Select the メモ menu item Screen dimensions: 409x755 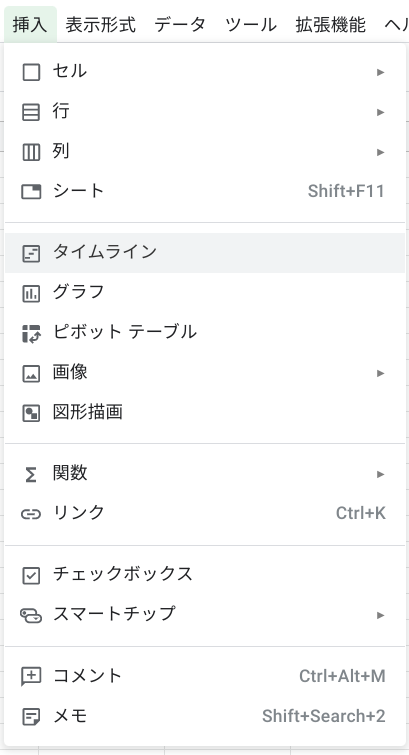point(205,716)
